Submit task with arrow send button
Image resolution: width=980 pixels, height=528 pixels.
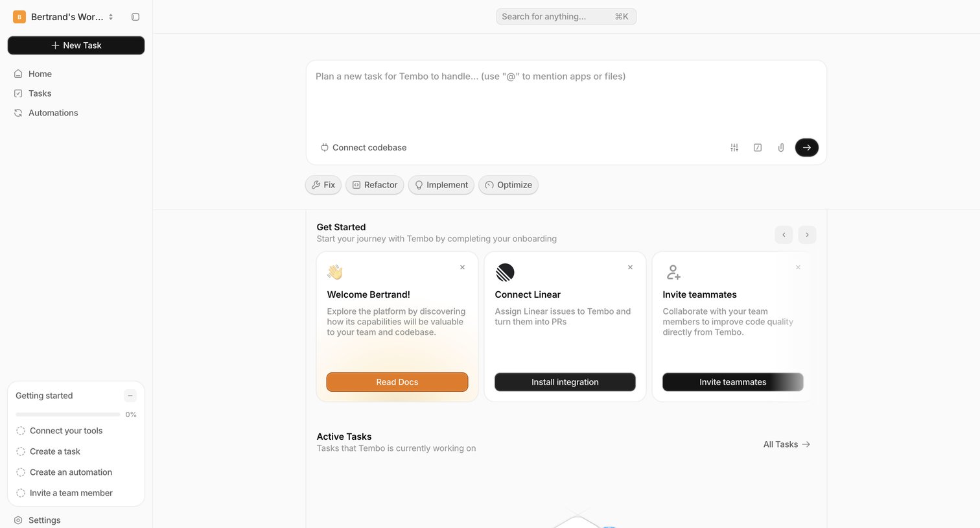click(807, 148)
